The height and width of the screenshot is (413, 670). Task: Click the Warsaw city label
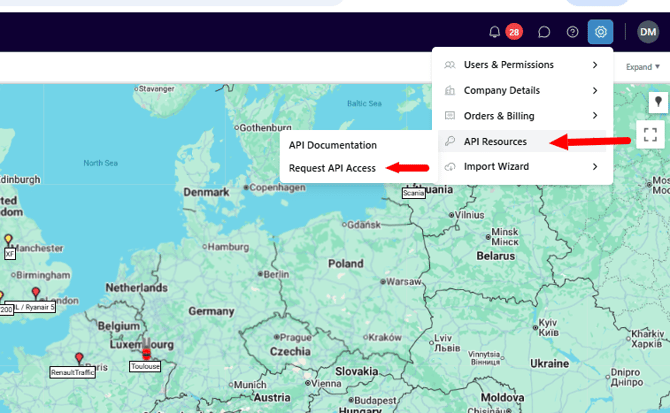click(404, 282)
